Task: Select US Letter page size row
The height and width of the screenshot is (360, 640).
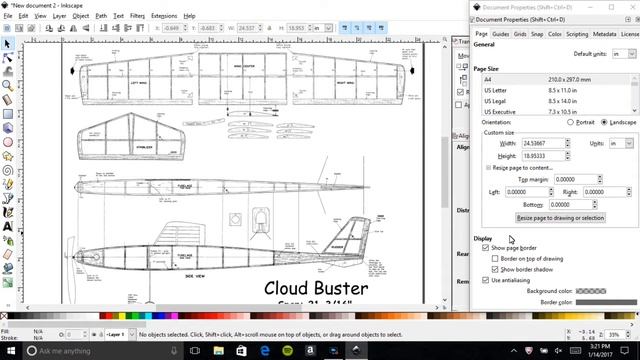Action: 557,90
